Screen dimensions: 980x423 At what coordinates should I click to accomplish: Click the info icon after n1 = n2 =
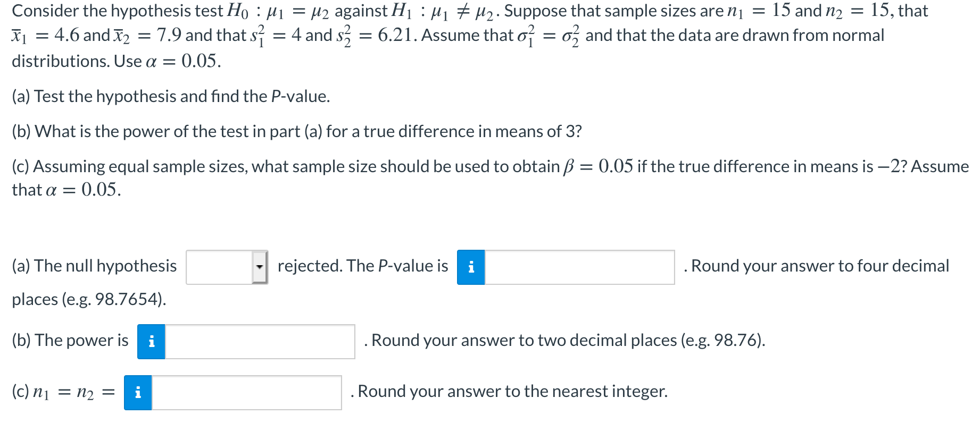pyautogui.click(x=138, y=393)
